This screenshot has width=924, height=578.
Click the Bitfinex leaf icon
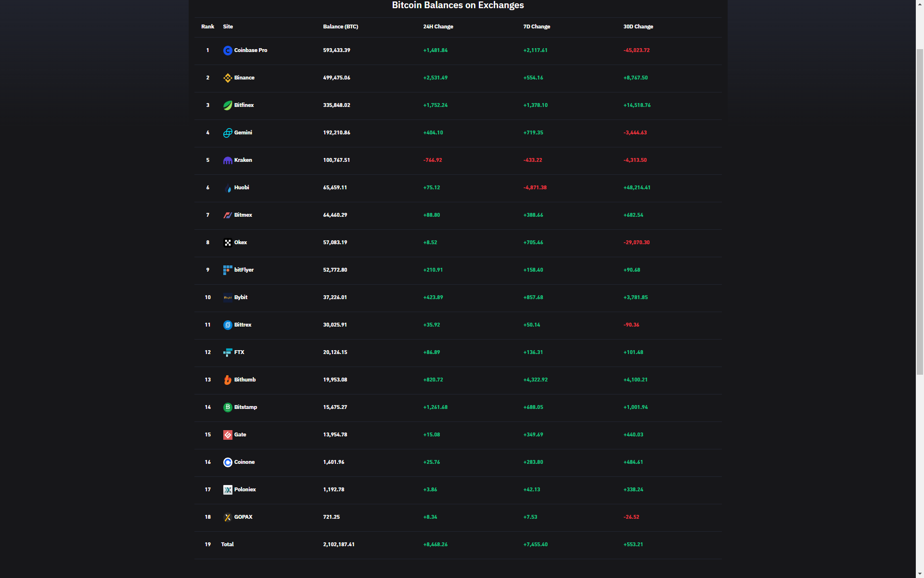[228, 105]
